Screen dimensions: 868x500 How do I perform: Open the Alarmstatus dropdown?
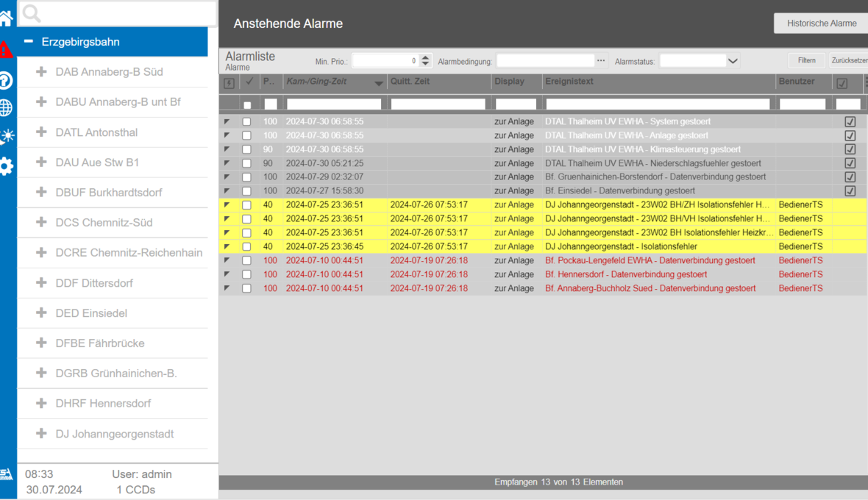point(733,61)
